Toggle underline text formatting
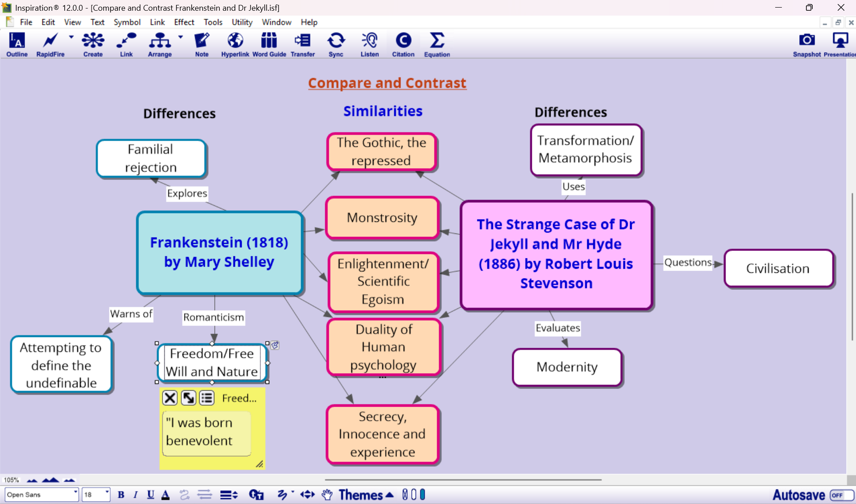Image resolution: width=856 pixels, height=504 pixels. point(150,495)
